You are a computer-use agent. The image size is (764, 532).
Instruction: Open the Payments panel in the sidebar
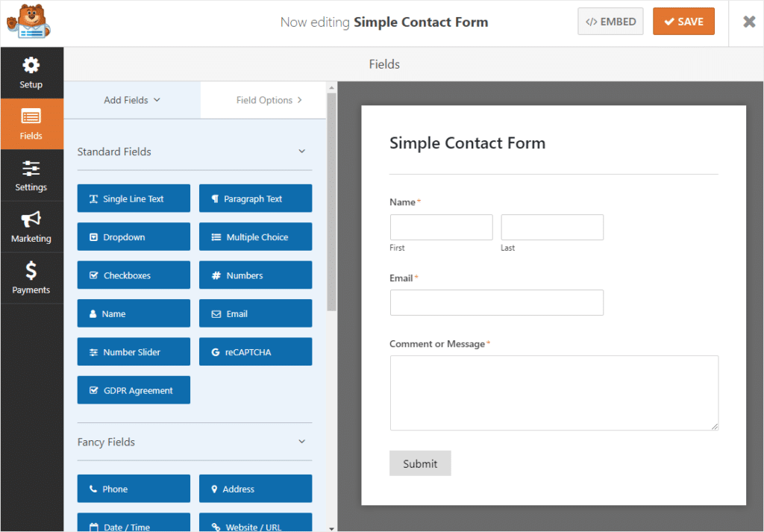pos(31,278)
